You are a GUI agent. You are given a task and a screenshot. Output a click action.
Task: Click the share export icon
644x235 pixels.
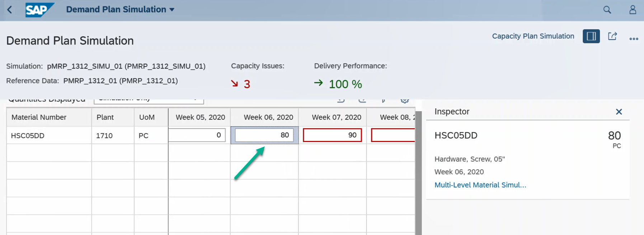tap(612, 36)
